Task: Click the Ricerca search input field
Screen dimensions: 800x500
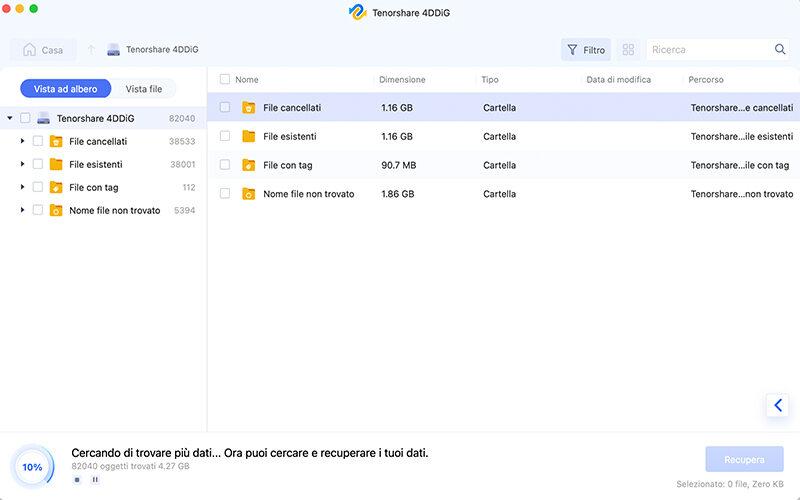Action: click(x=710, y=49)
